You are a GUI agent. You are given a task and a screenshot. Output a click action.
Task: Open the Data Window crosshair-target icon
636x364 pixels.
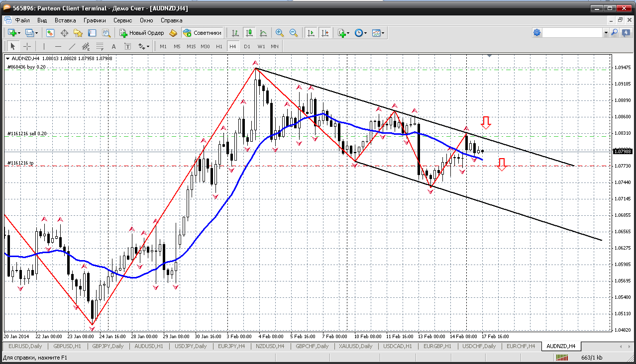tap(64, 33)
